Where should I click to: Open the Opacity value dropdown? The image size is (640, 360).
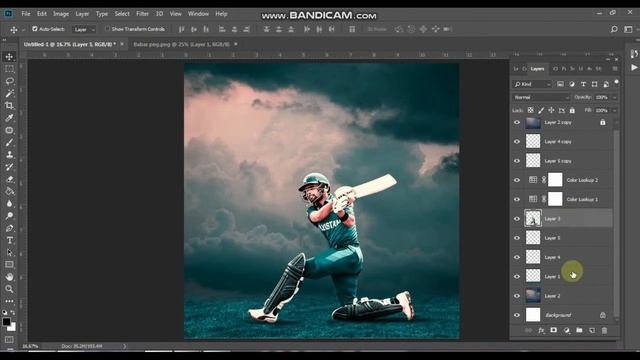pos(615,97)
